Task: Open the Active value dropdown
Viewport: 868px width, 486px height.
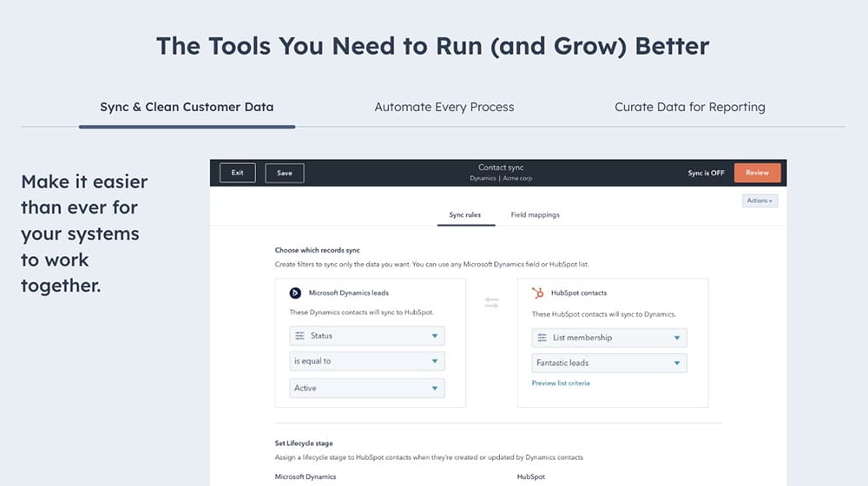Action: pyautogui.click(x=367, y=388)
